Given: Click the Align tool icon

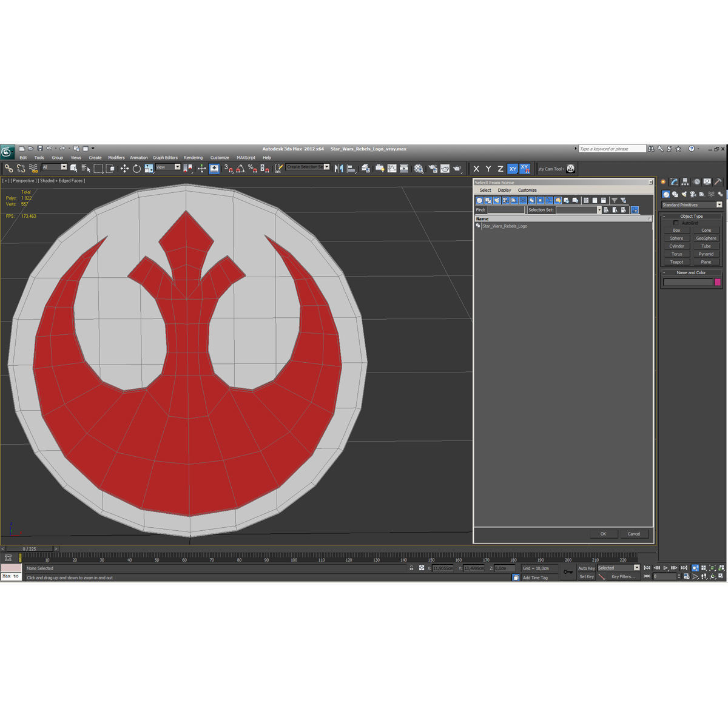Looking at the screenshot, I should tap(351, 169).
